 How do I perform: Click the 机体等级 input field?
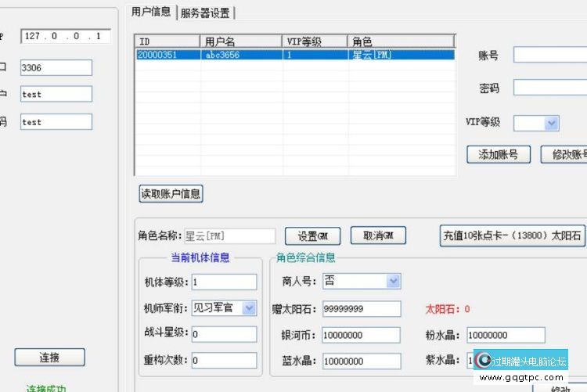(223, 282)
